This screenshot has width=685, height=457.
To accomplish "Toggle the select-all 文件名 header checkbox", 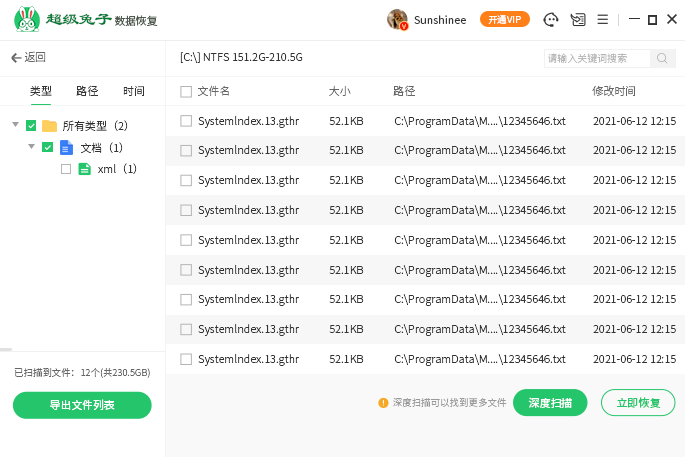I will pyautogui.click(x=186, y=92).
